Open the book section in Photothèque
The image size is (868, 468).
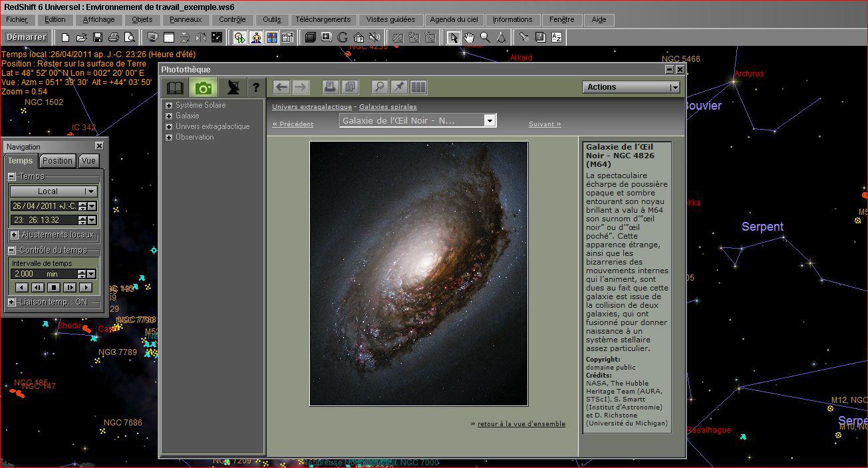point(175,87)
